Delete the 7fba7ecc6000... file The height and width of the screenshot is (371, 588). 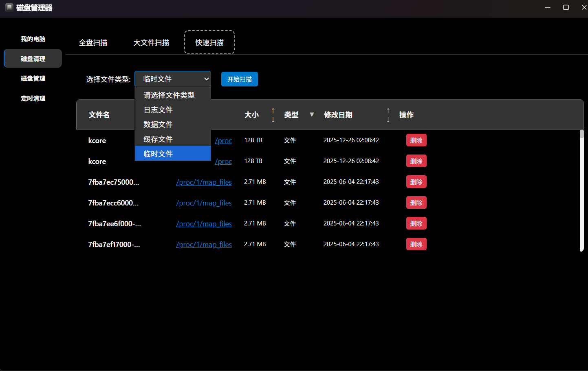pyautogui.click(x=416, y=203)
